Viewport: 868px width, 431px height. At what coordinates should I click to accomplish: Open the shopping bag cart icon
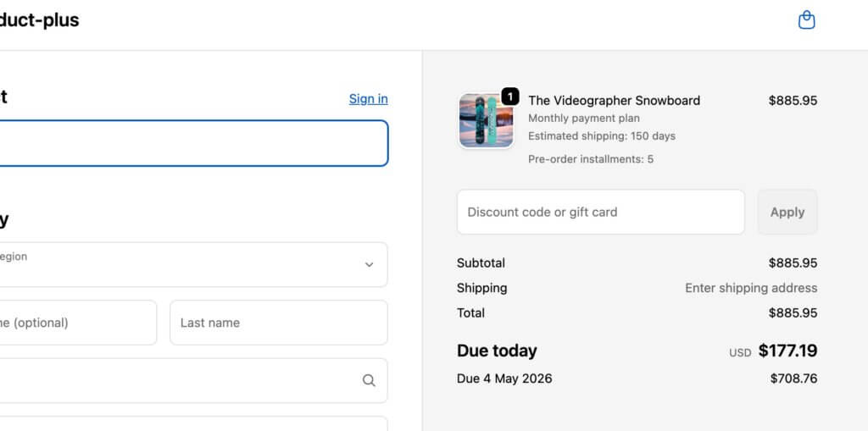point(806,19)
